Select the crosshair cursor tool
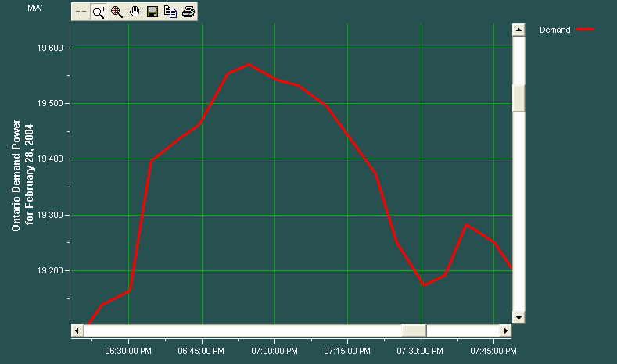617x364 pixels. pos(81,12)
